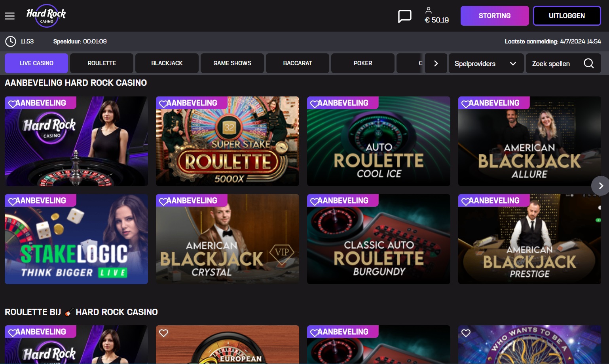609x364 pixels.
Task: Launch Auto Roulette Cool Ice game
Action: pos(379,141)
